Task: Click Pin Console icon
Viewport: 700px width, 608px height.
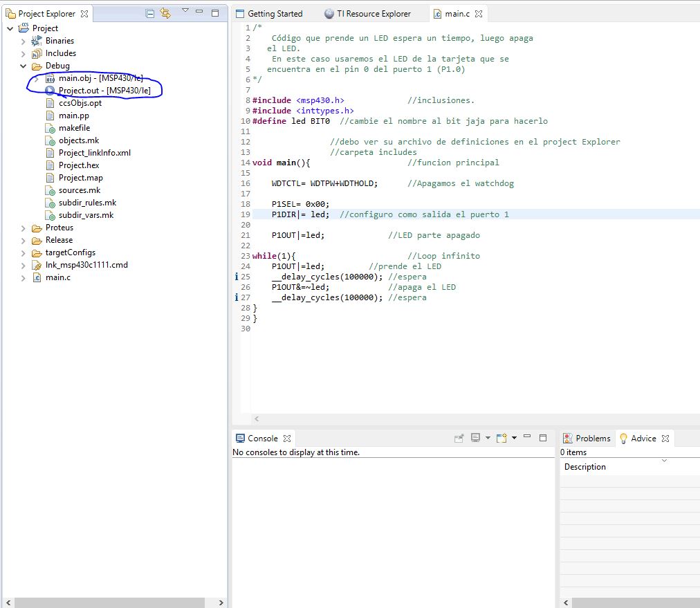Action: click(x=459, y=438)
